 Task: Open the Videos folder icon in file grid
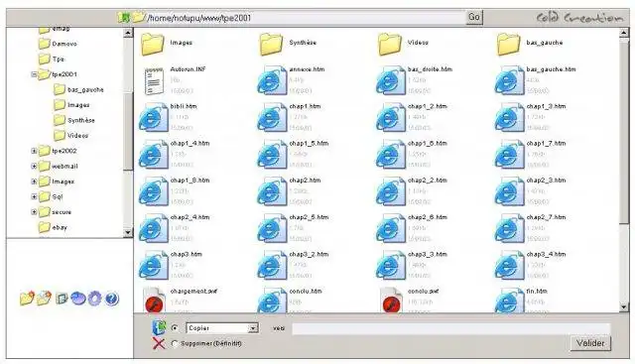tap(390, 44)
